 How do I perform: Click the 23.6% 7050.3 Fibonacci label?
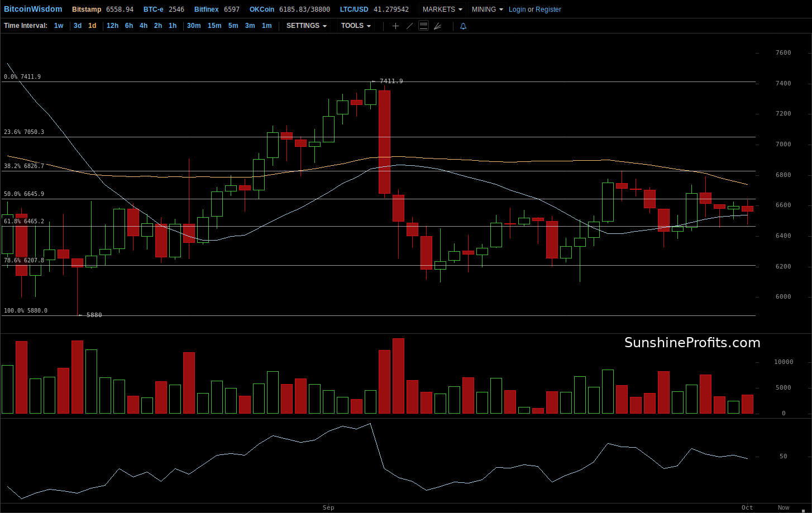(x=24, y=132)
